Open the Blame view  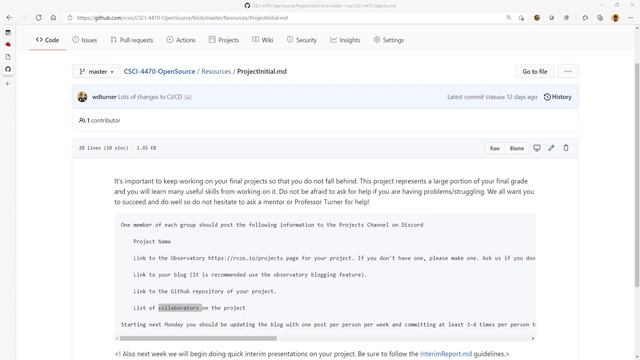pos(516,148)
